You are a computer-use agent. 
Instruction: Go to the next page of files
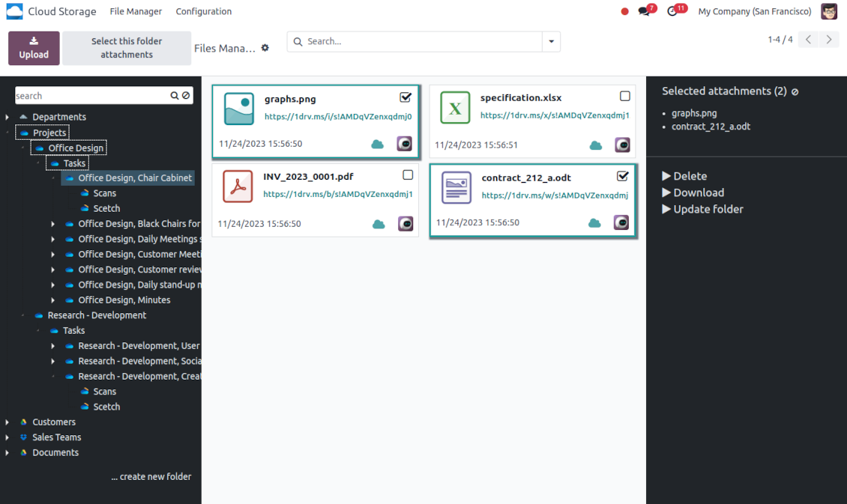pos(828,40)
